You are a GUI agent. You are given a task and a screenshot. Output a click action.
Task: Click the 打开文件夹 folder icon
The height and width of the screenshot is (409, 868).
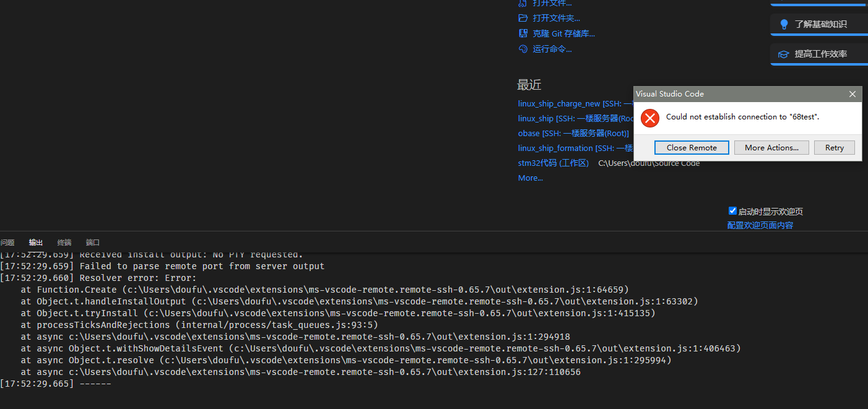click(523, 18)
